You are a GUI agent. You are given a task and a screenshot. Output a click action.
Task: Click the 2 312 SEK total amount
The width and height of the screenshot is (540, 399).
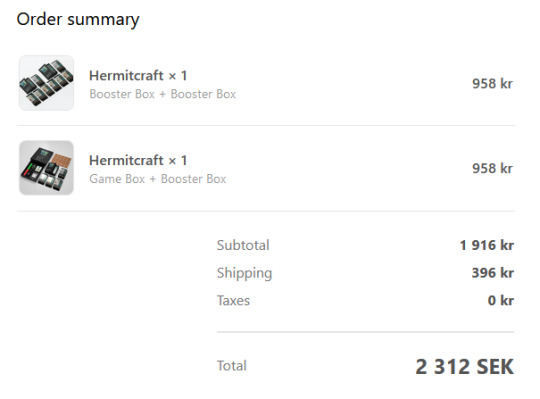pos(465,366)
